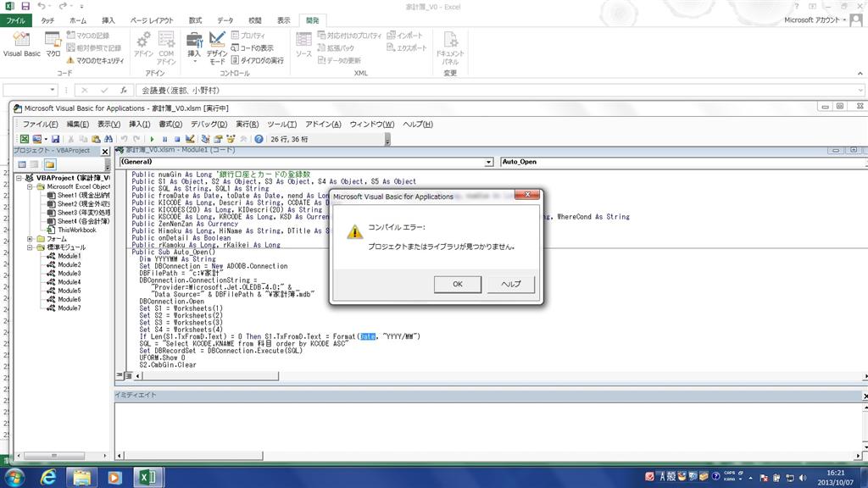The height and width of the screenshot is (488, 868).
Task: Toggle デザインモード in Excel ribbon
Action: click(217, 47)
